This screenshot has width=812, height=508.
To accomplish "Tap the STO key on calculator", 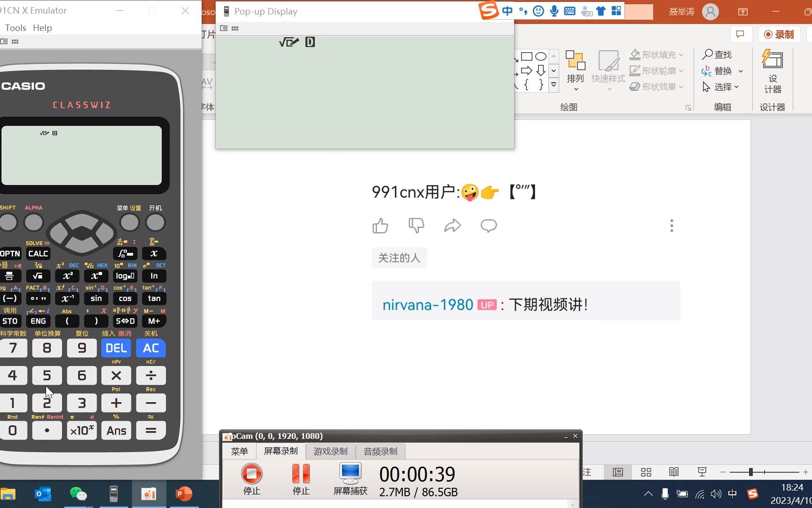I will pos(10,321).
